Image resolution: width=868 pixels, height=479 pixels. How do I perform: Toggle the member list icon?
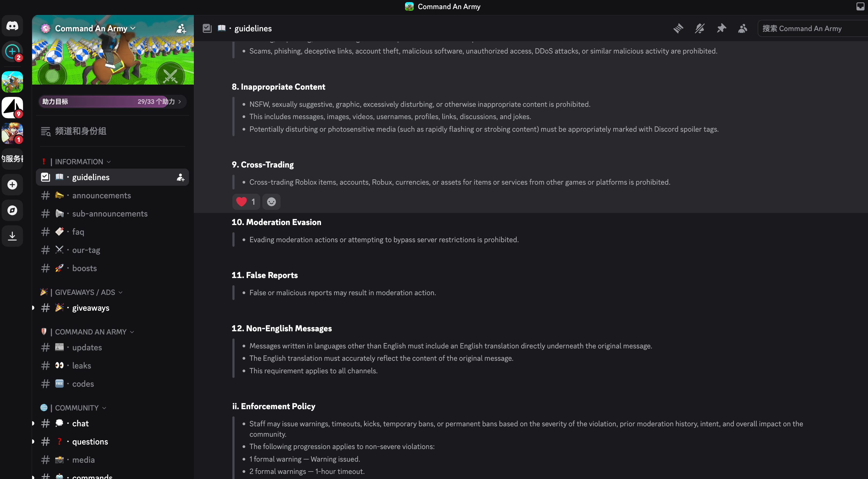[743, 28]
